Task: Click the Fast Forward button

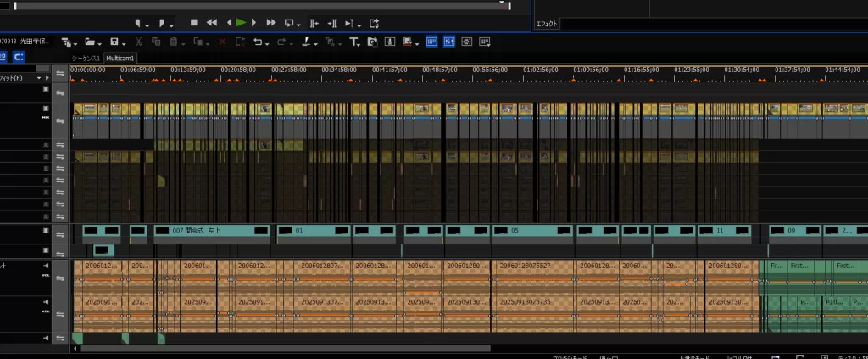Action: [x=271, y=23]
